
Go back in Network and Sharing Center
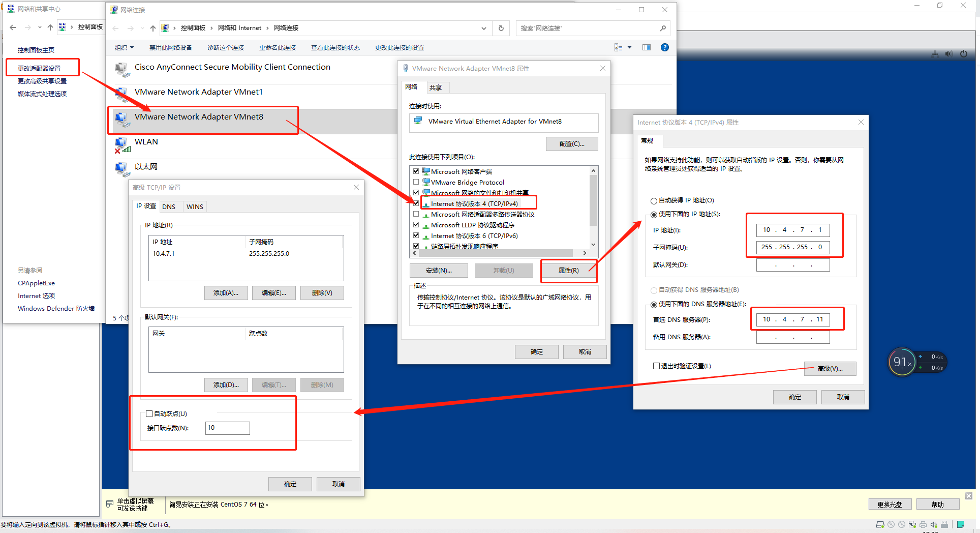pos(13,27)
